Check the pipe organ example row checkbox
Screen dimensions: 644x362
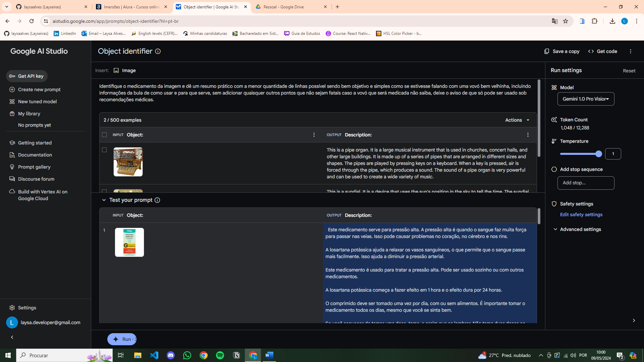click(104, 150)
